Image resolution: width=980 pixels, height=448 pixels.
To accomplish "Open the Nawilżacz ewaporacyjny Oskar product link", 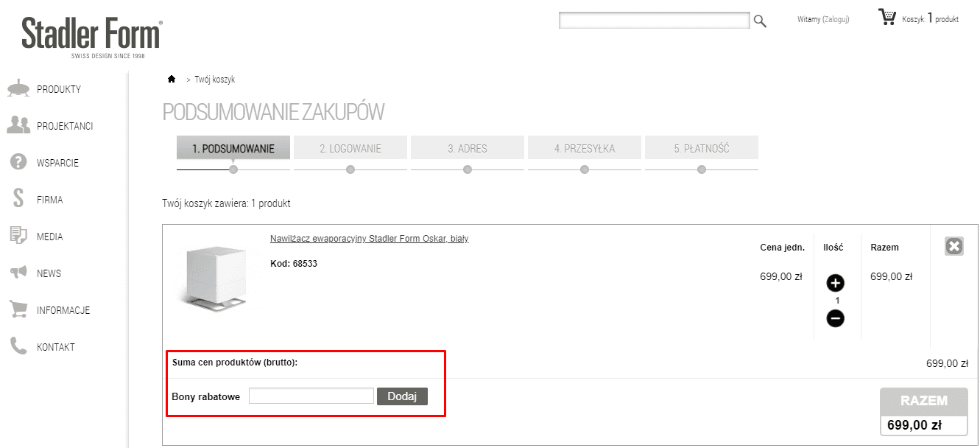I will tap(369, 239).
